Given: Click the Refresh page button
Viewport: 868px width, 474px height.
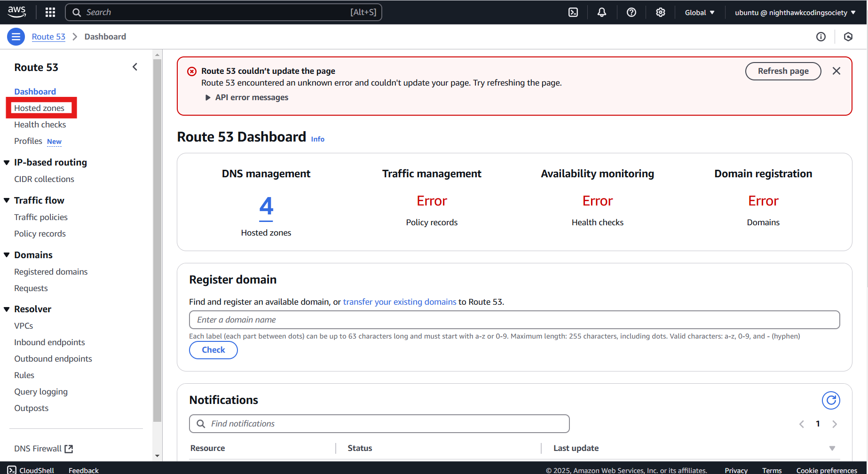Looking at the screenshot, I should point(783,71).
